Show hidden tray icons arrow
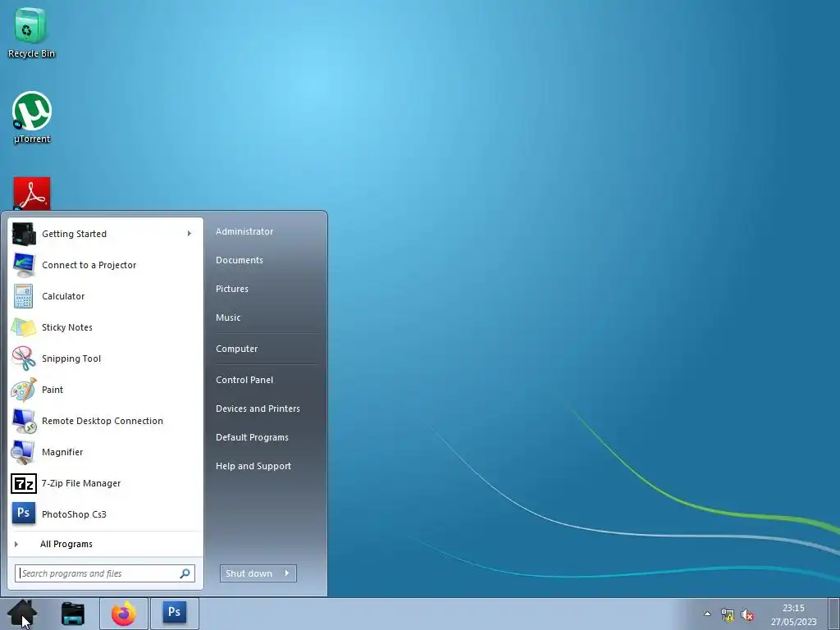The image size is (840, 630). 707,614
